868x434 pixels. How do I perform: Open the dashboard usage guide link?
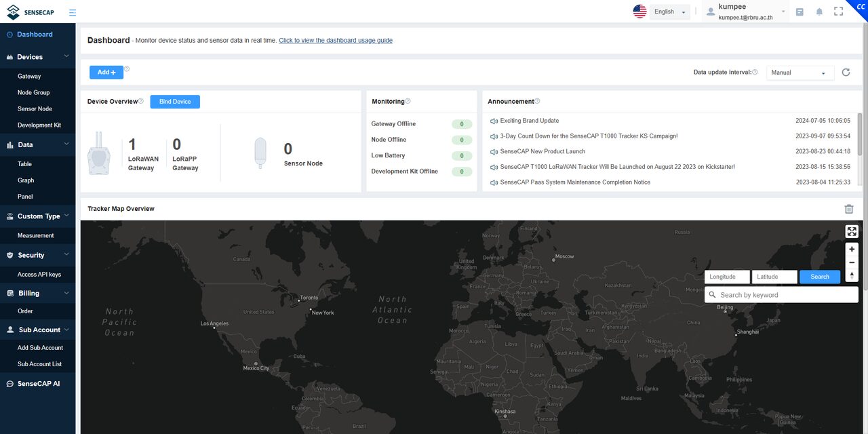[x=336, y=41]
